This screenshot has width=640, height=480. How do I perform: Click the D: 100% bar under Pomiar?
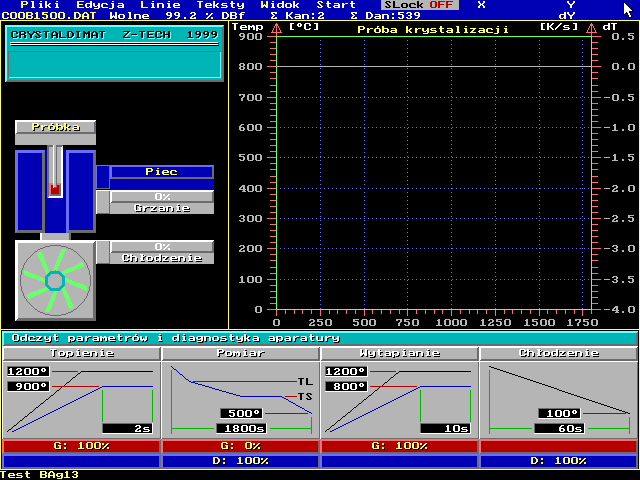point(240,461)
